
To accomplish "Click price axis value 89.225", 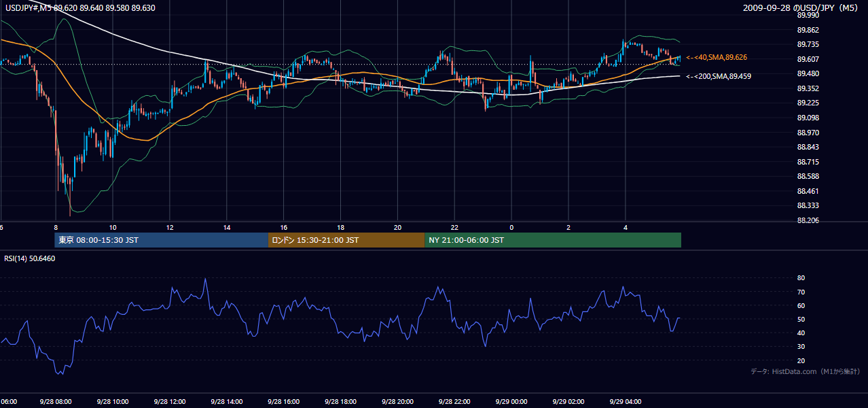I will click(x=808, y=103).
